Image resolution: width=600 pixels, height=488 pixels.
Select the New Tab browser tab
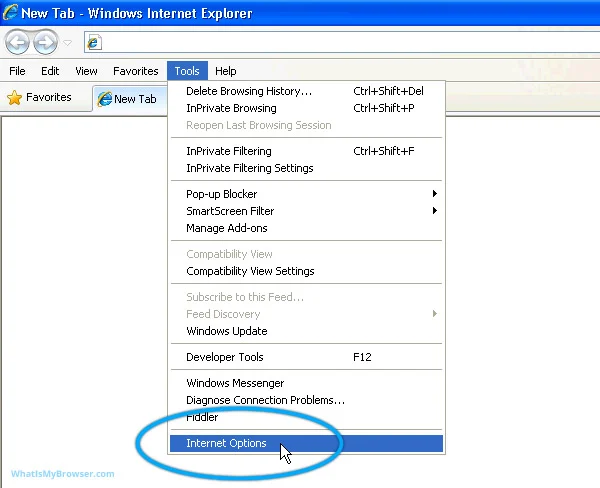tap(129, 99)
